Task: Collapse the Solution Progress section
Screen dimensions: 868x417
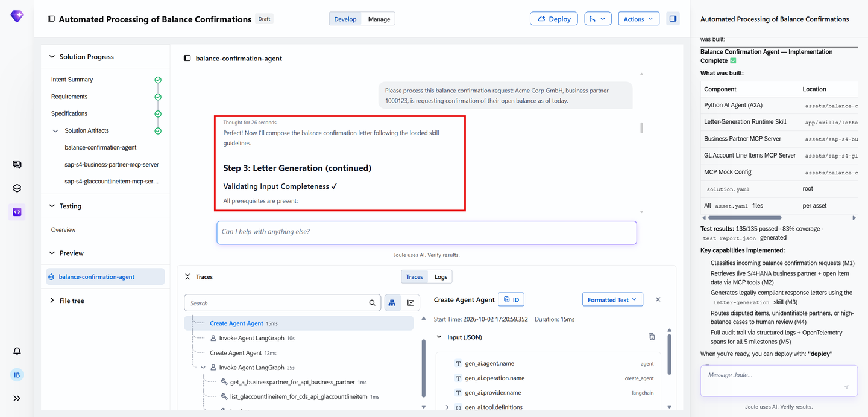Action: pyautogui.click(x=52, y=57)
